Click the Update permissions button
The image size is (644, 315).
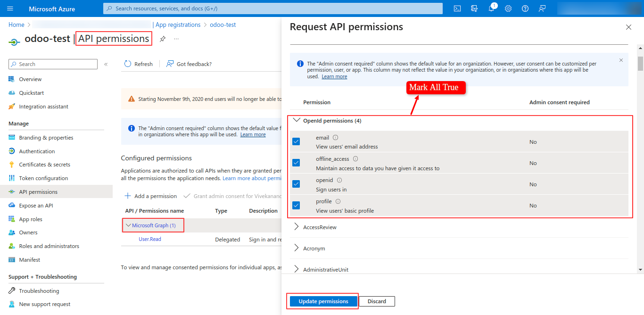323,301
